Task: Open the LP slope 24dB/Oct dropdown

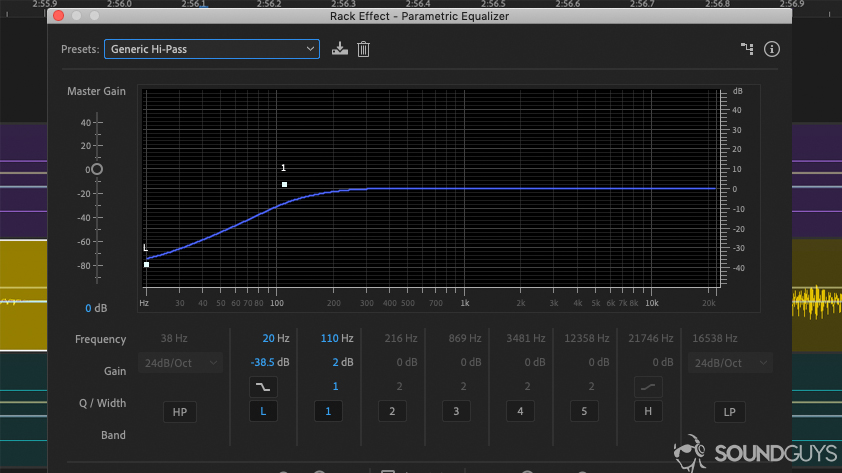Action: (x=730, y=363)
